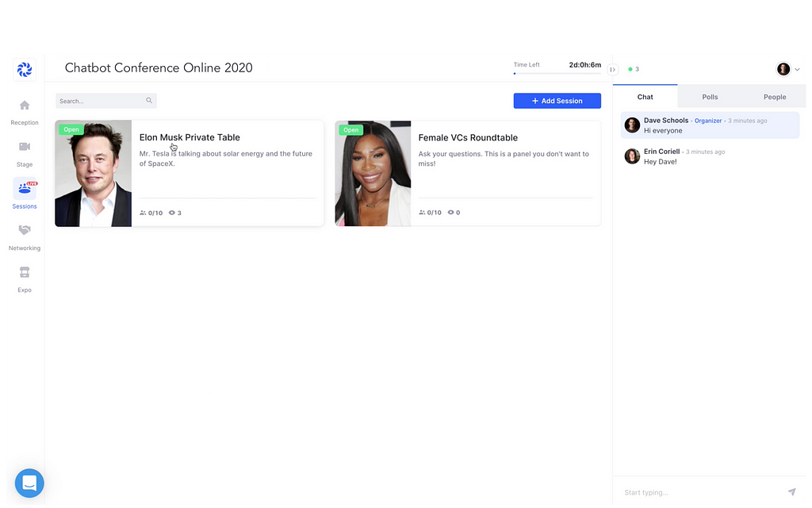The height and width of the screenshot is (508, 812).
Task: Click the search magnifier icon
Action: (x=149, y=101)
